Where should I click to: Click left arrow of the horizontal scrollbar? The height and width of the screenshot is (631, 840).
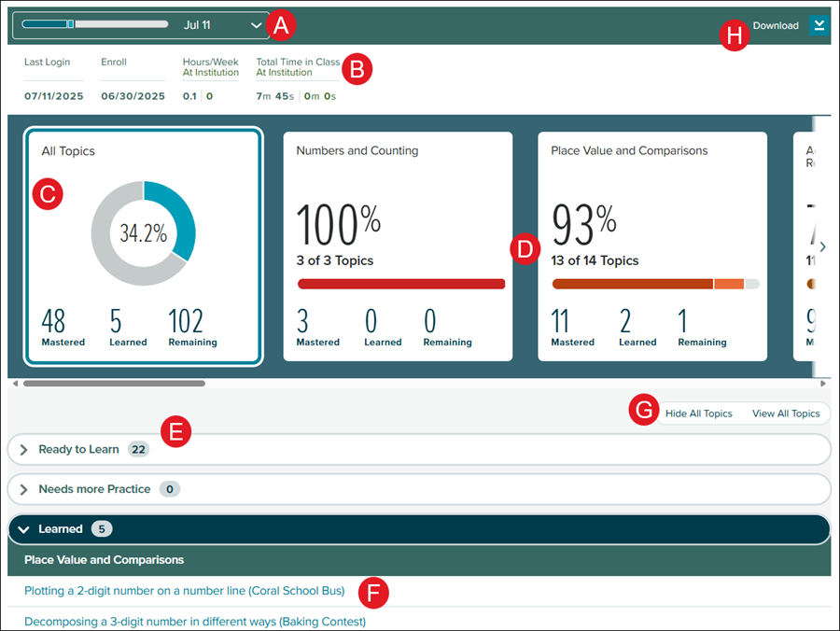13,383
